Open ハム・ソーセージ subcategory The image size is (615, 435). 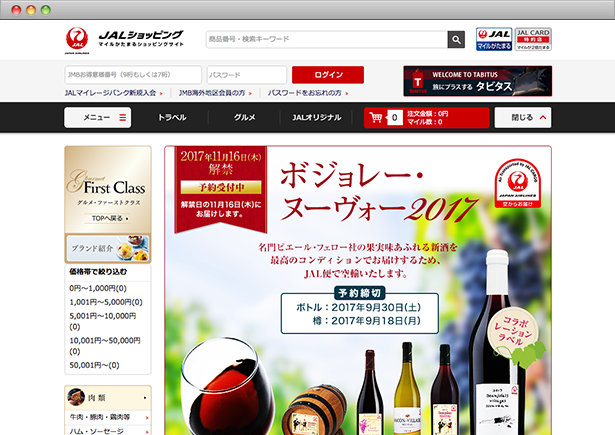108,431
